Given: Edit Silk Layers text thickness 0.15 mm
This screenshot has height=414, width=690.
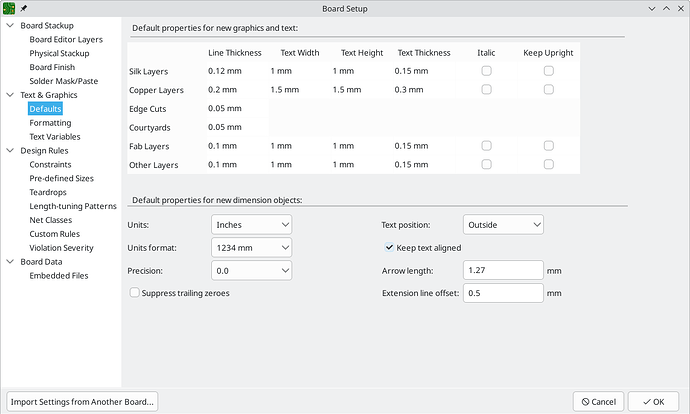Looking at the screenshot, I should point(424,71).
